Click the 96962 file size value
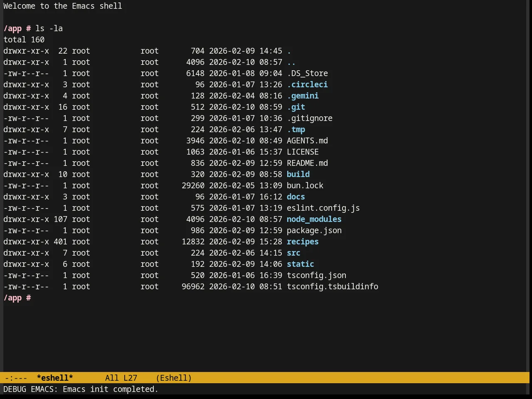532x399 pixels. tap(193, 286)
